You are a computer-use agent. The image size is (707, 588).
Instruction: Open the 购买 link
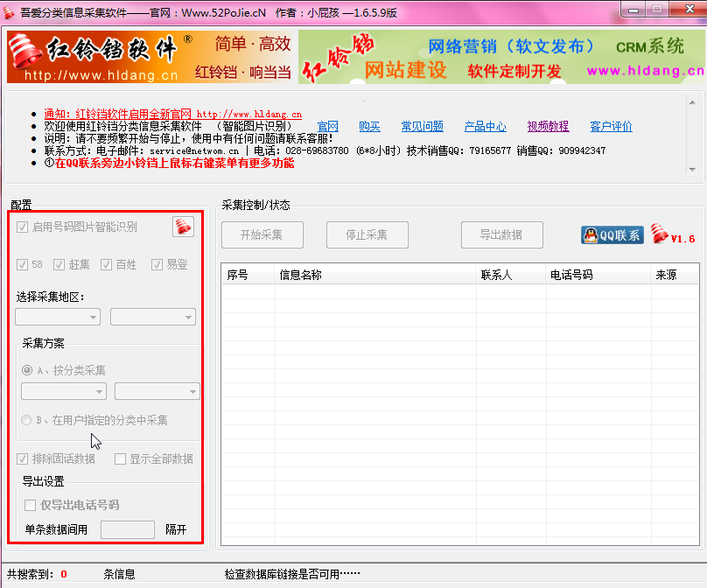tap(370, 127)
